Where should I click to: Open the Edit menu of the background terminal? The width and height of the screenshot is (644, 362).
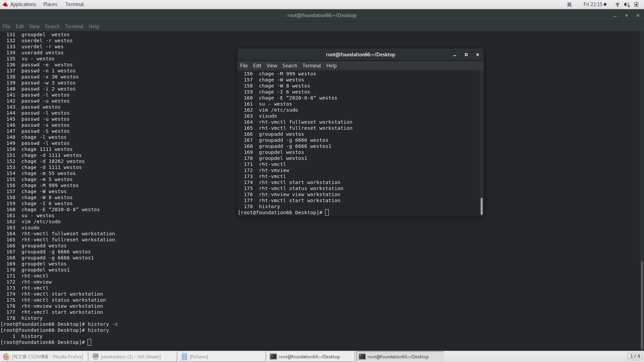coord(19,26)
